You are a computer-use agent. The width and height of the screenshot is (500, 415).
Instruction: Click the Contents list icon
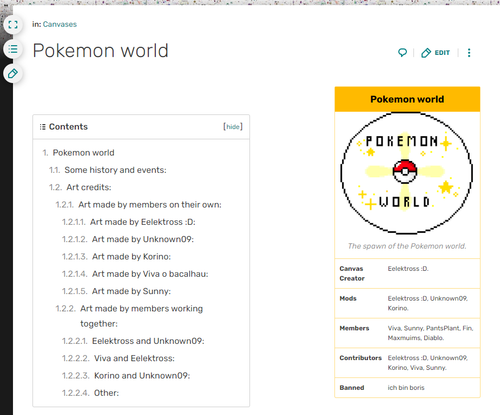click(x=43, y=127)
